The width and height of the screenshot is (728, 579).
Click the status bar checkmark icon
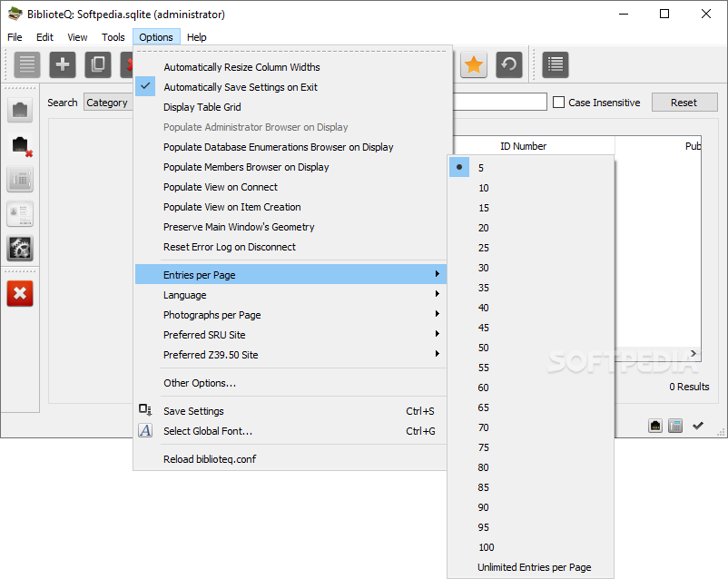[698, 426]
